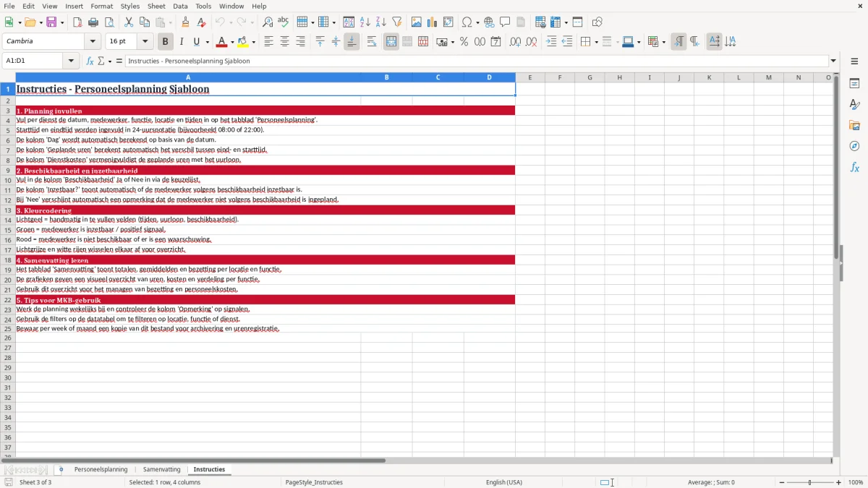This screenshot has width=868, height=488.
Task: Run the Spelling check
Action: pyautogui.click(x=284, y=22)
